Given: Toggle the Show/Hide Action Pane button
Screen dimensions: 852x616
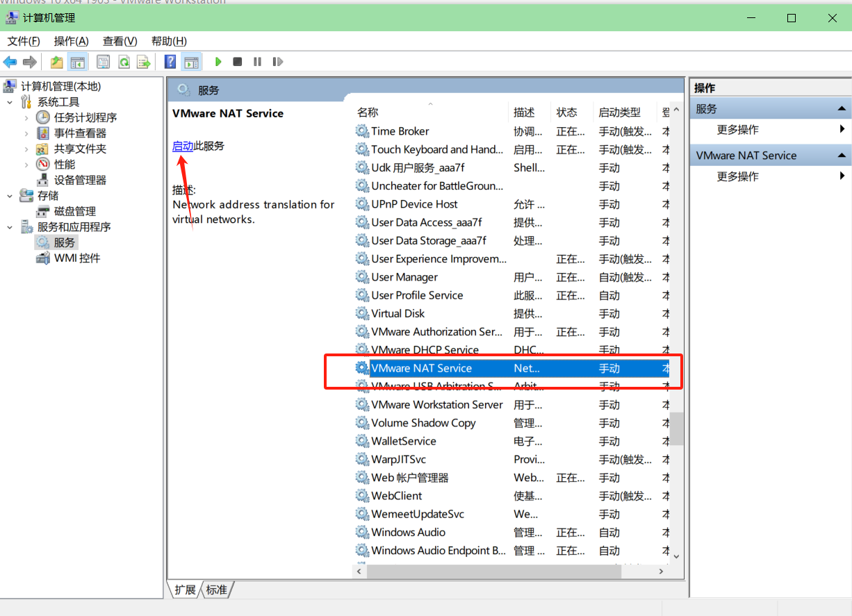Looking at the screenshot, I should (x=191, y=62).
